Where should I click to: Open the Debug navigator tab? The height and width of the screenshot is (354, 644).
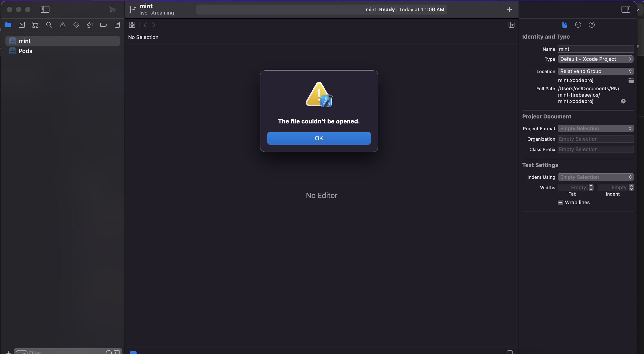point(90,25)
